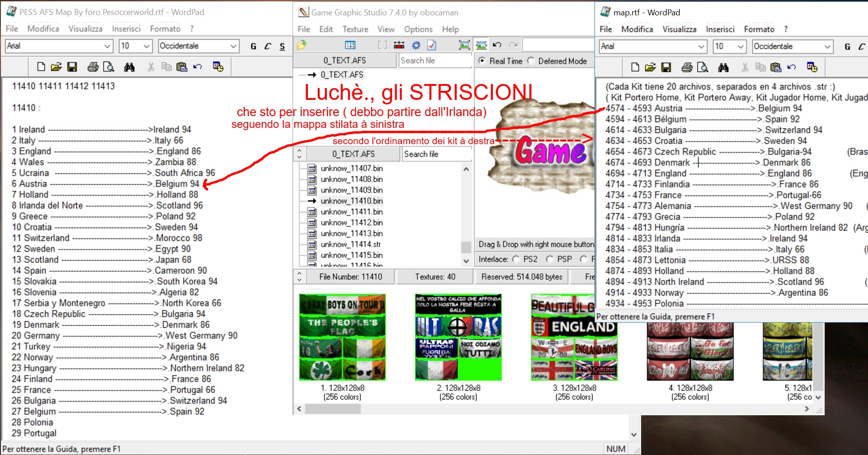Click the red ruler icon in Game Graphic Studio
Viewport: 868px width, 455px height.
[x=399, y=45]
